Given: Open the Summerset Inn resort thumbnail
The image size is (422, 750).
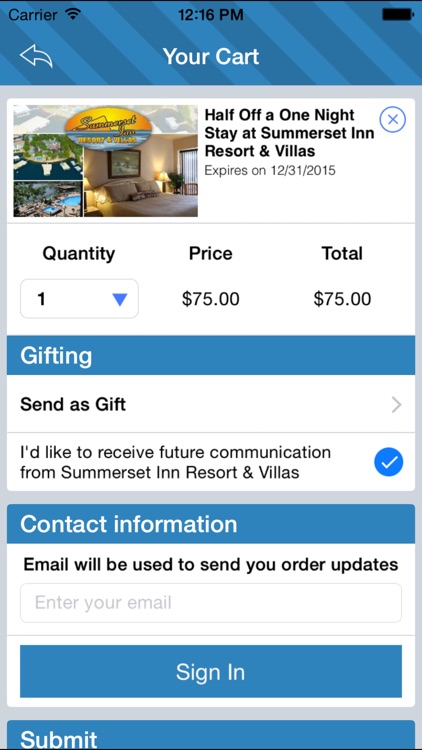Looking at the screenshot, I should pyautogui.click(x=105, y=161).
